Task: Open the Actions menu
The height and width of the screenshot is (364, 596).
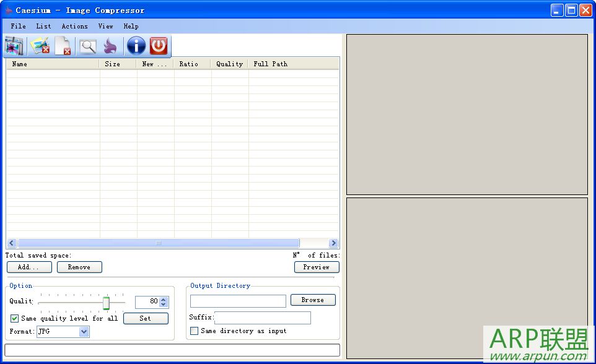Action: point(74,26)
